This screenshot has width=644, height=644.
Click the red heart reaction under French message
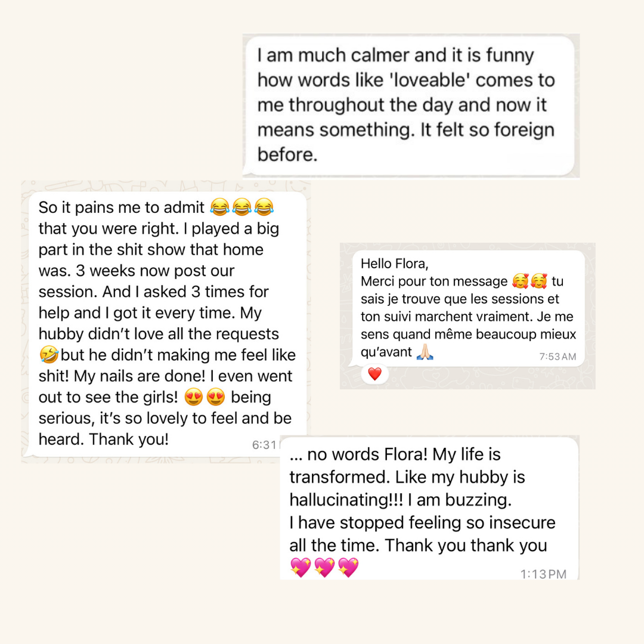374,374
